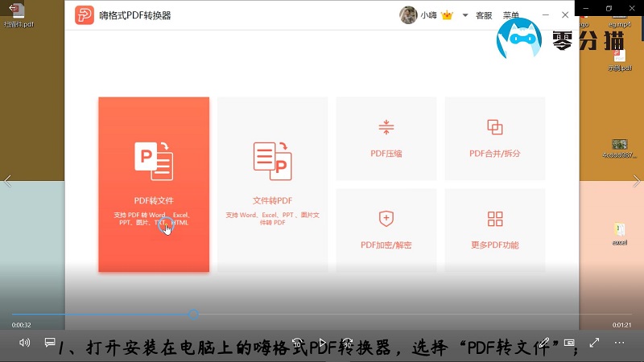Screen dimensions: 644x362
Task: Click the PDF加密/解密 shield icon
Action: tap(386, 218)
